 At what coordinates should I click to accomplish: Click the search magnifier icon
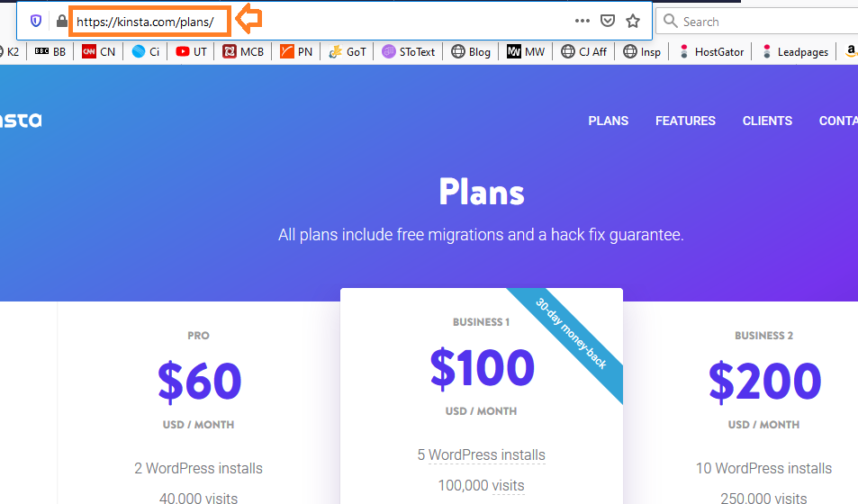[671, 21]
